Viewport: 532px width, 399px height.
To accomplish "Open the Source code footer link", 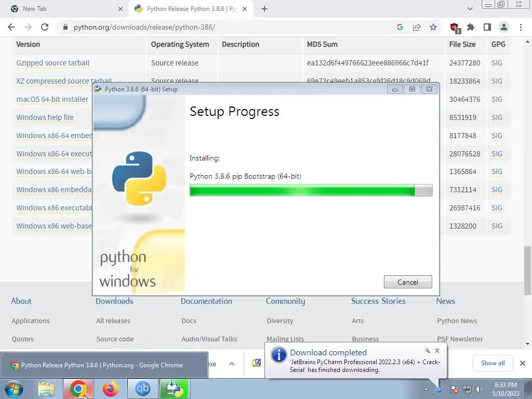I will tap(115, 339).
